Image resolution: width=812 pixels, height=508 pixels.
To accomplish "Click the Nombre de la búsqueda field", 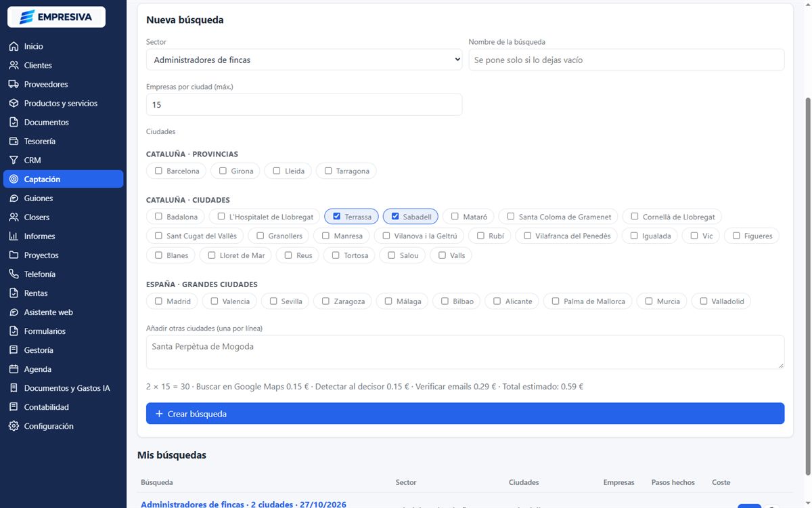I will click(x=627, y=60).
